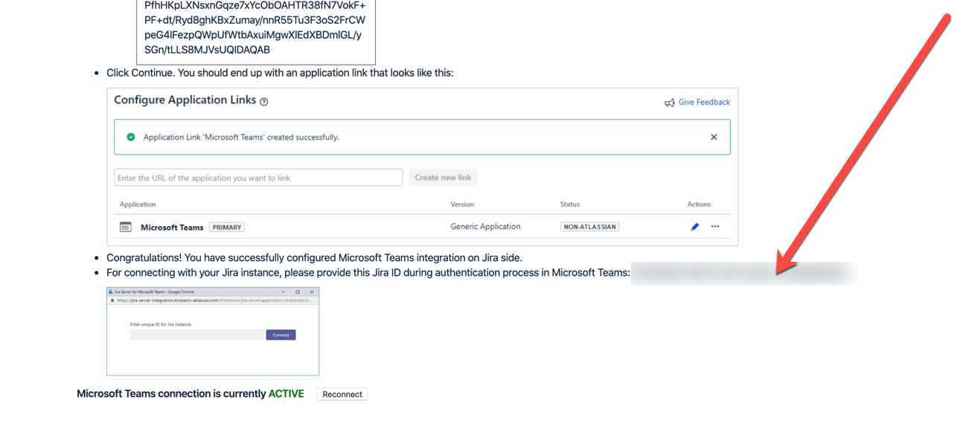Click the PRIMARY badge
This screenshot has width=980, height=423.
click(x=227, y=227)
